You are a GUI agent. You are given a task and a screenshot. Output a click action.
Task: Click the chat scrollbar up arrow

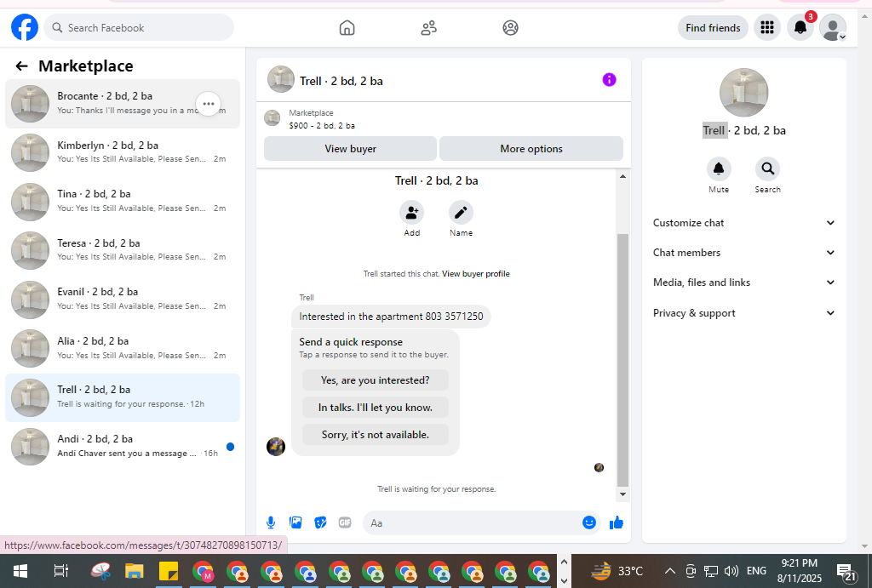coord(622,176)
